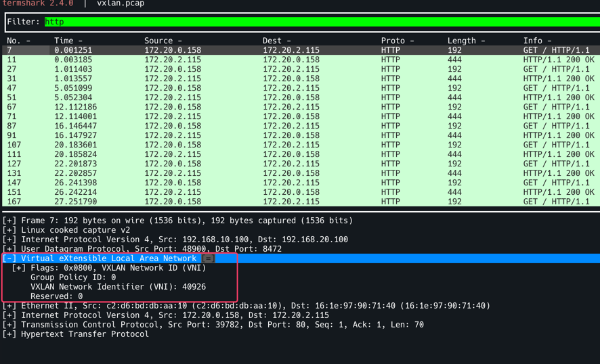Expand the Ethernet II layer
The width and height of the screenshot is (600, 364).
[x=9, y=306]
